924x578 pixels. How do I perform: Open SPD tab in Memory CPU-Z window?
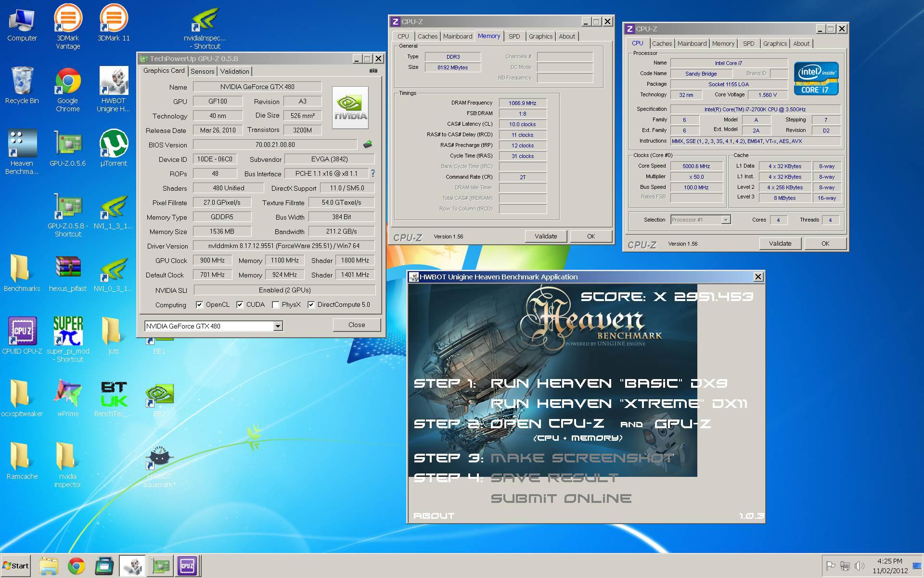point(514,36)
